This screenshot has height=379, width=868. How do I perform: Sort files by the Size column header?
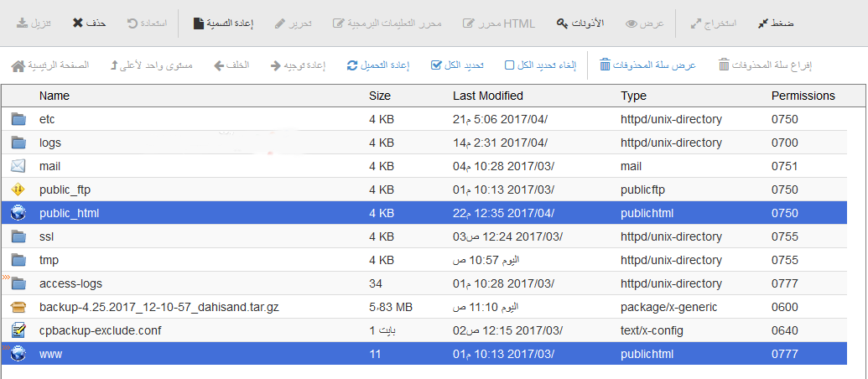pos(380,96)
